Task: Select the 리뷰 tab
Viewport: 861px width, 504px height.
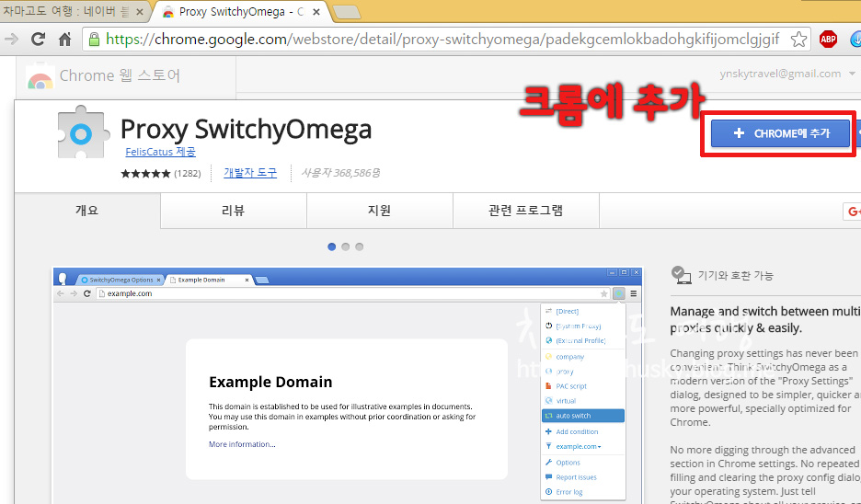Action: coord(234,211)
